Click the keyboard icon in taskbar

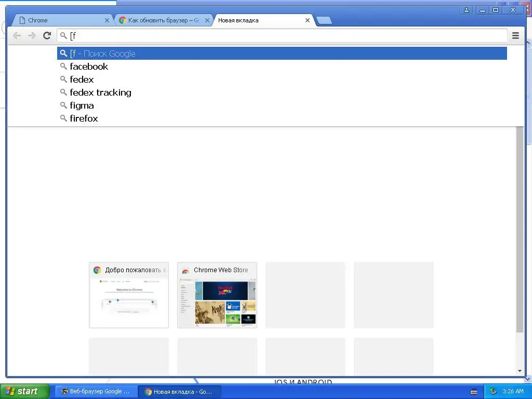pyautogui.click(x=474, y=392)
